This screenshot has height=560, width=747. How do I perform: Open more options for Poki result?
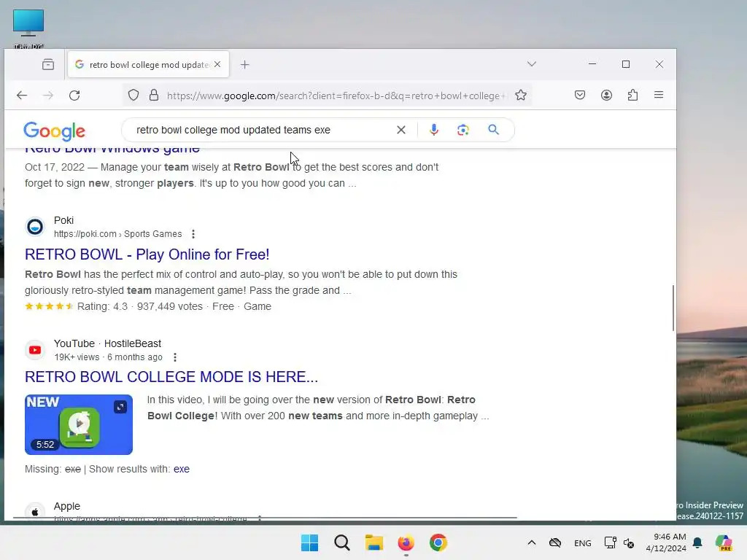pyautogui.click(x=193, y=234)
